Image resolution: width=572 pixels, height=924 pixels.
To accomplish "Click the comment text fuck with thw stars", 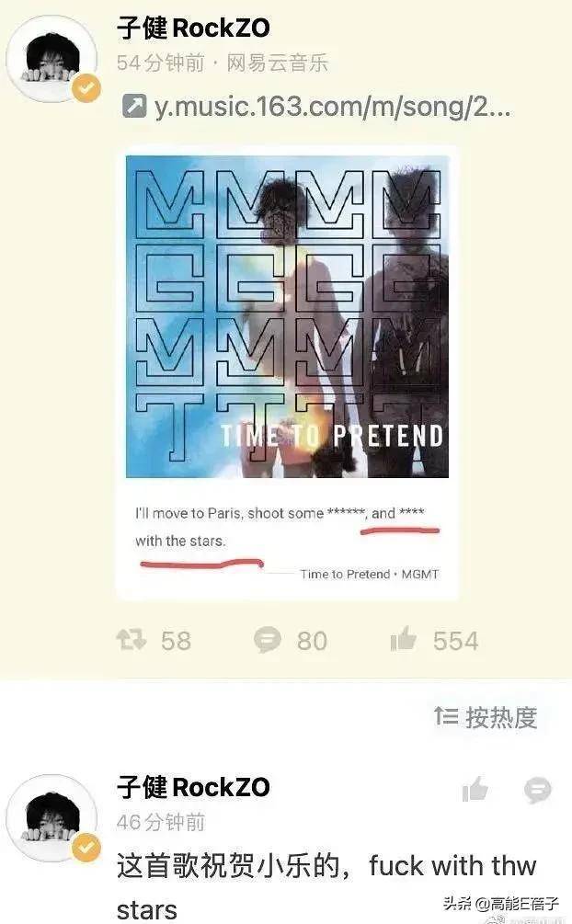I will click(x=326, y=887).
